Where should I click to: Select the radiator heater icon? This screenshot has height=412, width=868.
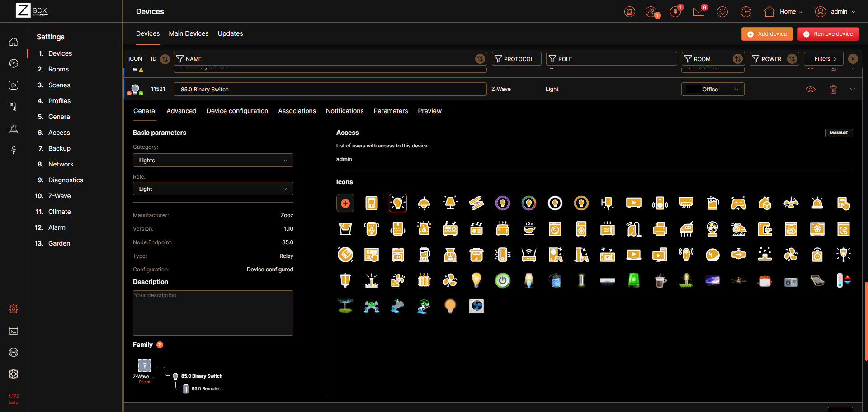(x=424, y=280)
